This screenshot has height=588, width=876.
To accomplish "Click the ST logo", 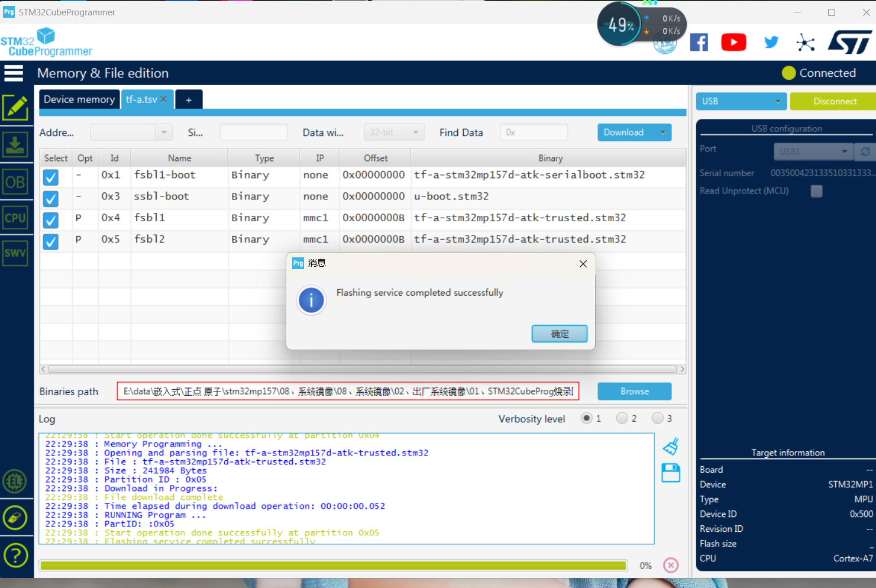I will click(x=849, y=43).
